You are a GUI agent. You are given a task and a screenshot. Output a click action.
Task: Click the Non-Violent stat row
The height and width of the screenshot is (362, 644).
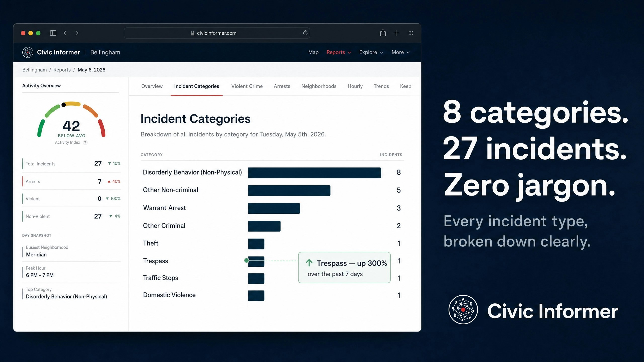pyautogui.click(x=71, y=216)
